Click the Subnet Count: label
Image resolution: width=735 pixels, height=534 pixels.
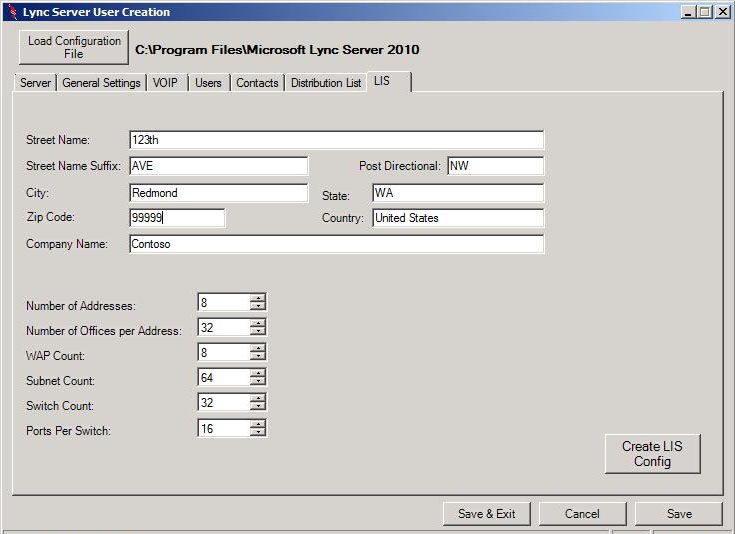click(60, 381)
